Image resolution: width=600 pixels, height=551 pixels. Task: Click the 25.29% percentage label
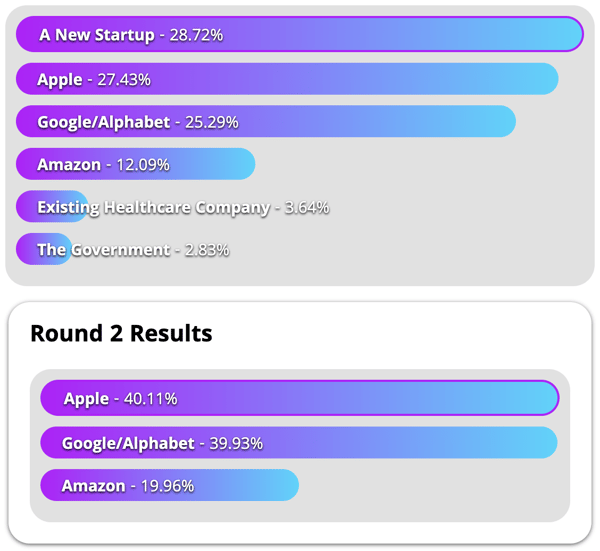[212, 122]
